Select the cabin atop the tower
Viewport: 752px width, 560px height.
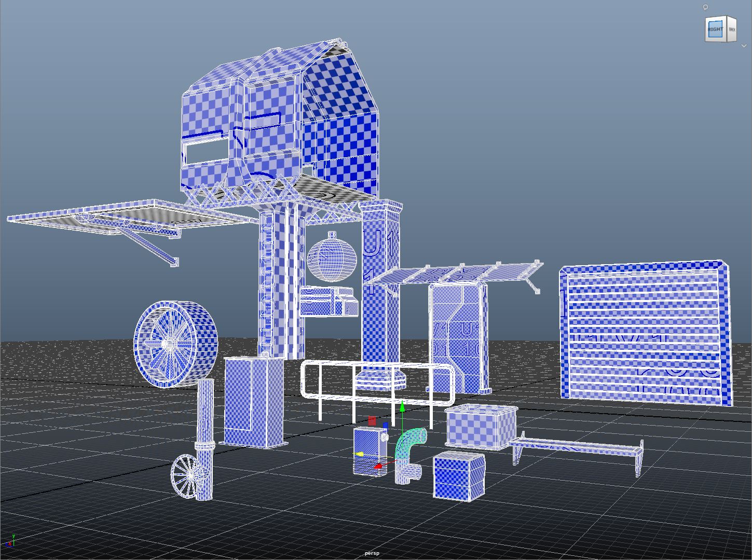(x=280, y=119)
